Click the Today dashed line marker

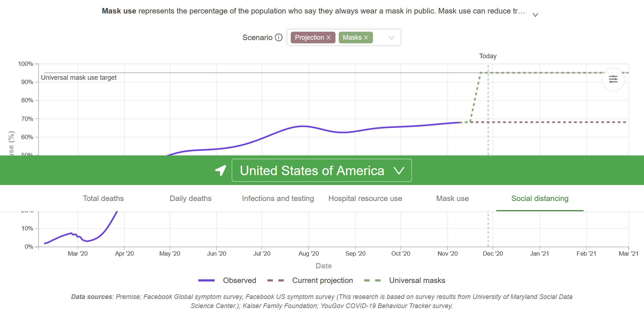(x=488, y=56)
